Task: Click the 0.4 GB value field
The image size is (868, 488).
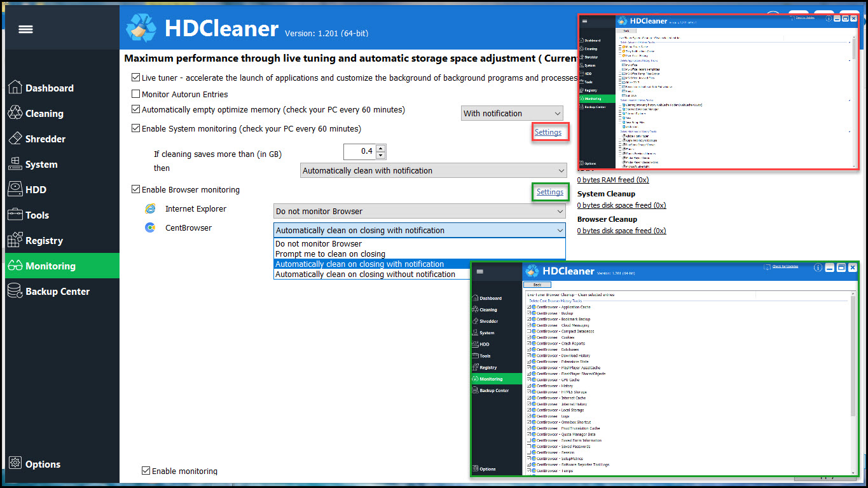Action: point(360,151)
